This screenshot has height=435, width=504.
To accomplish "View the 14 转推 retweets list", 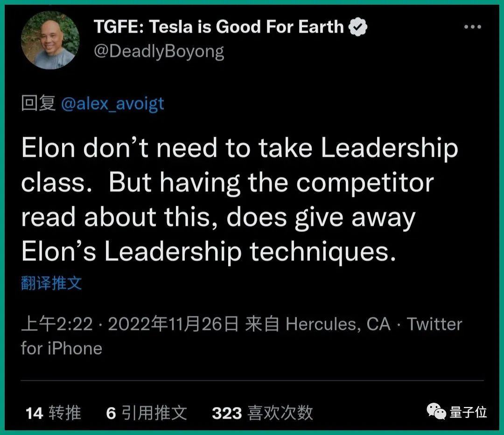I will (53, 413).
